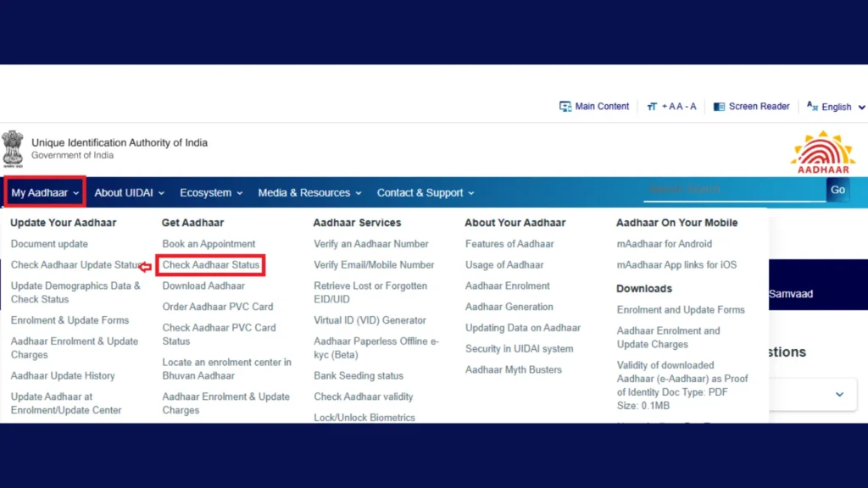The height and width of the screenshot is (488, 868).
Task: Open Verify Email/Mobile Number
Action: [374, 265]
